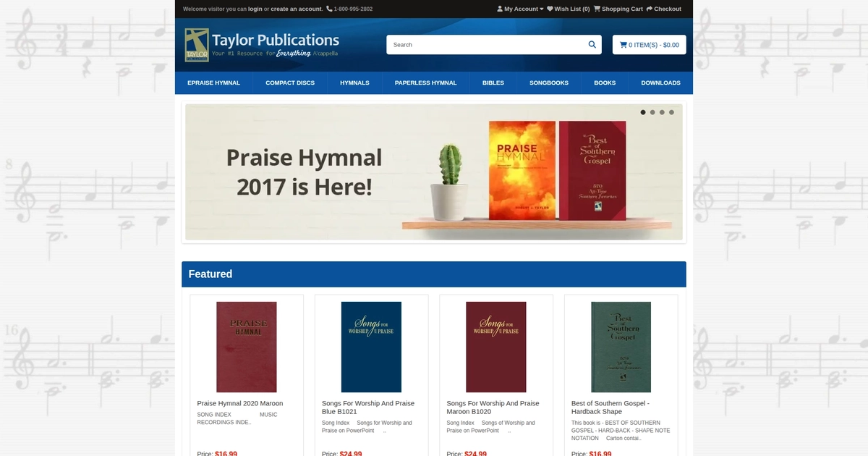Click Songs For Worship And Praise Blue B1021 title

pos(368,408)
